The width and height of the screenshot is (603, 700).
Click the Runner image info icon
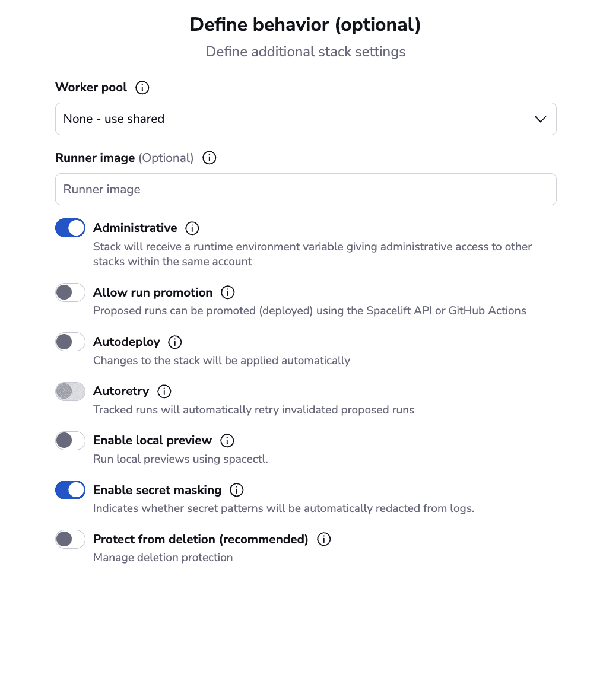209,158
